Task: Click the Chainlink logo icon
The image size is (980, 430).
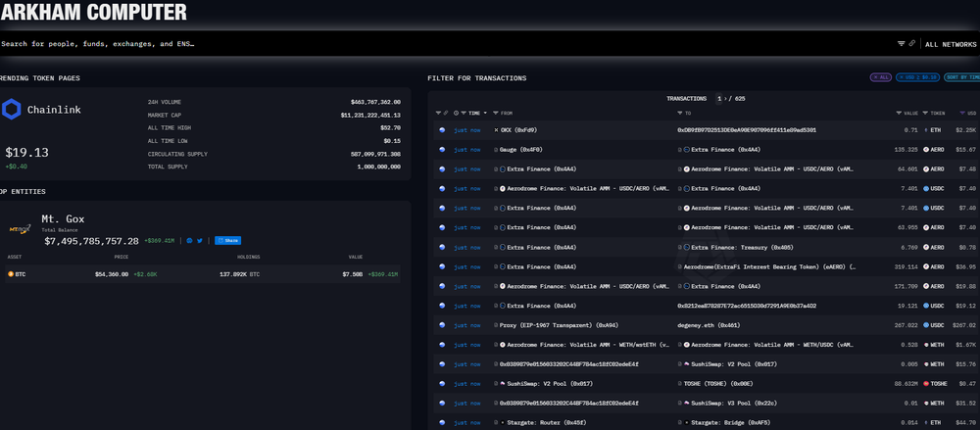Action: point(11,110)
